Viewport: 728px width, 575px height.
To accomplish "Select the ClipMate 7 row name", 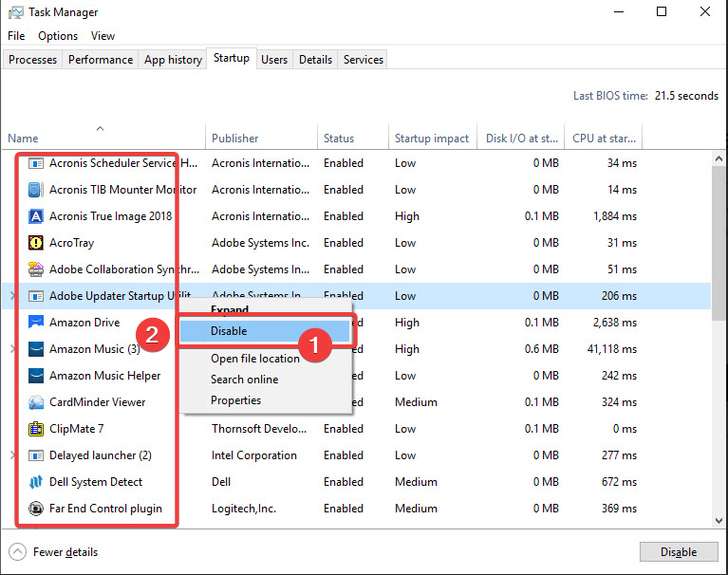I will pyautogui.click(x=76, y=429).
